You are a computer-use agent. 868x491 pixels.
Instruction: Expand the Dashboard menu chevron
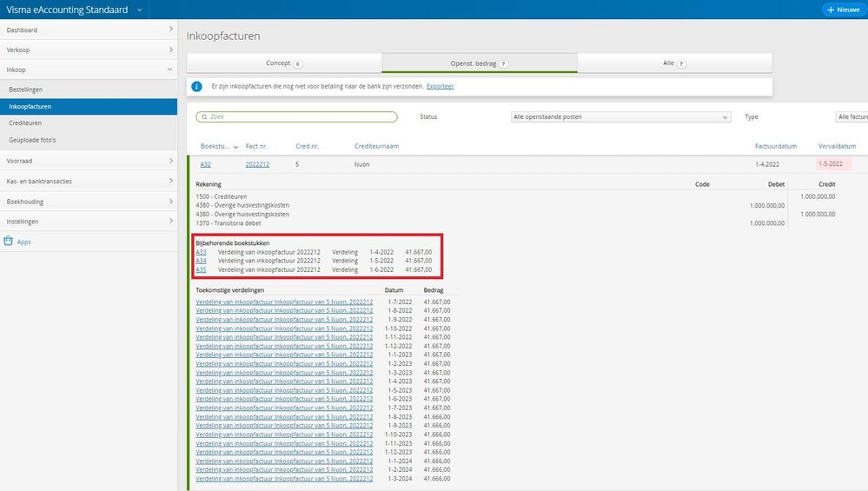click(170, 30)
